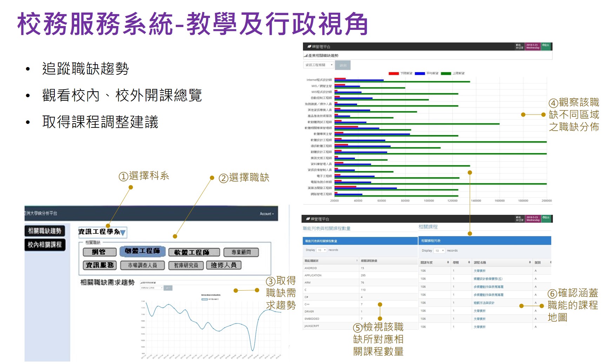Click the value 295 in the course count column
This screenshot has width=608, height=364.
pyautogui.click(x=363, y=275)
